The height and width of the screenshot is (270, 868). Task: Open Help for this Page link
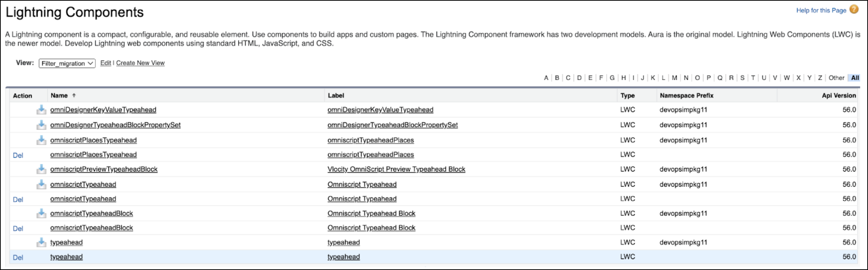[x=821, y=10]
